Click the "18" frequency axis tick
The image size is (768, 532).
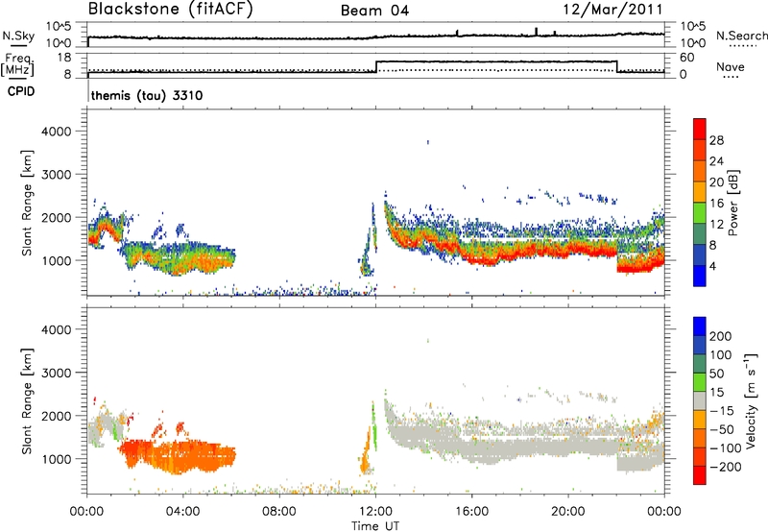(63, 58)
